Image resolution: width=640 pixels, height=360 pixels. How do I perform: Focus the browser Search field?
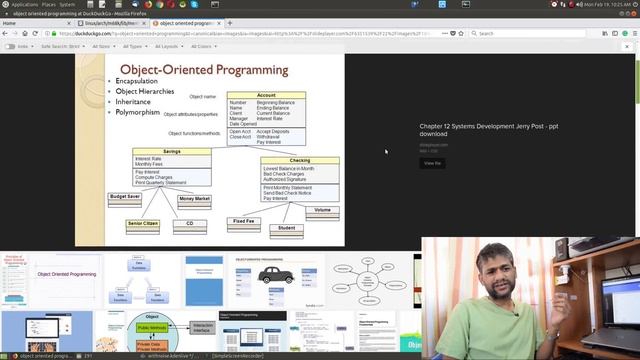(528, 33)
